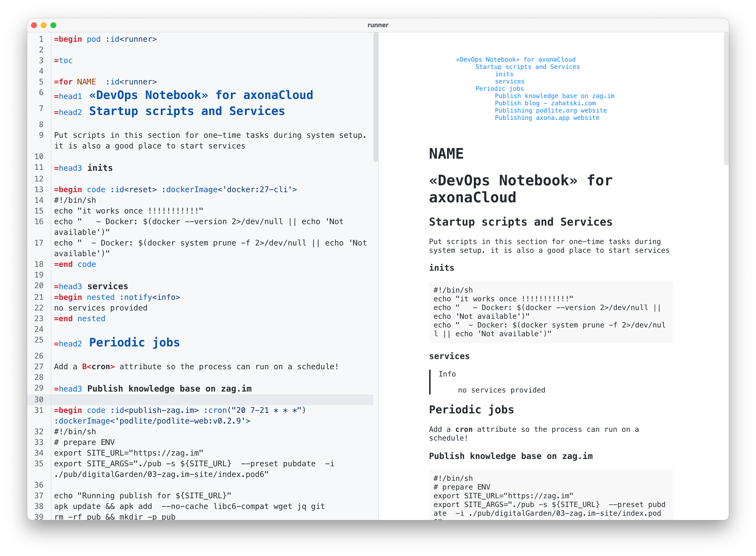The image size is (756, 556).
Task: Click the =head2 Periodic jobs editor heading
Action: click(117, 343)
